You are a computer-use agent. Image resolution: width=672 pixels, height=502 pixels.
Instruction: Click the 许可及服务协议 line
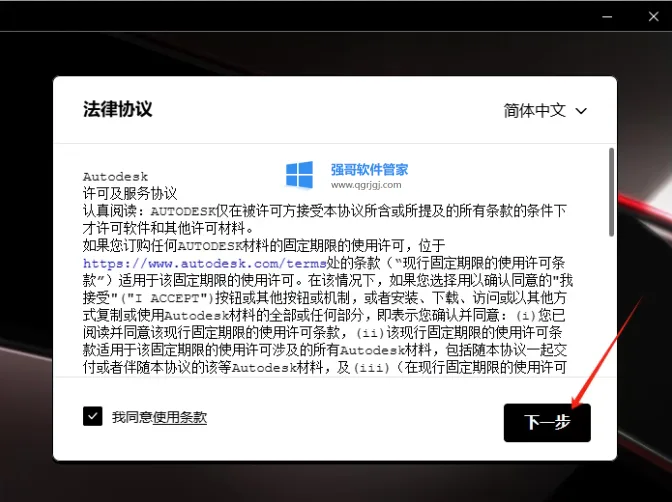point(130,193)
